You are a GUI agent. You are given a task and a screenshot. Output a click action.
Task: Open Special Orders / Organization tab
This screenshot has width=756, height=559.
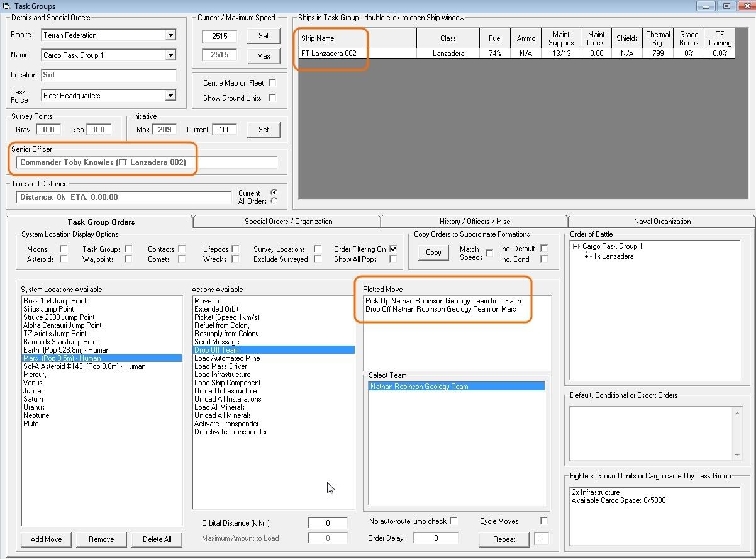[x=288, y=222]
